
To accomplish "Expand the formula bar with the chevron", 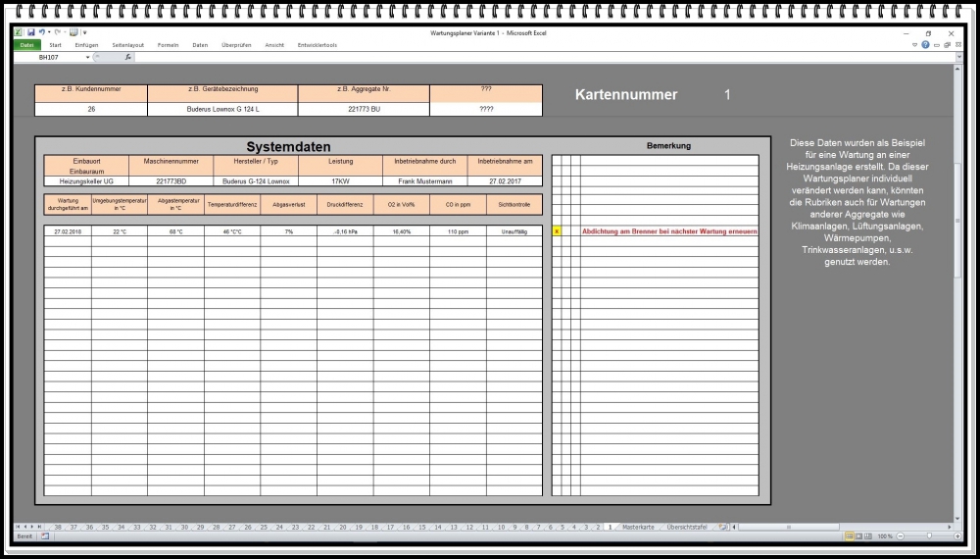I will (958, 57).
